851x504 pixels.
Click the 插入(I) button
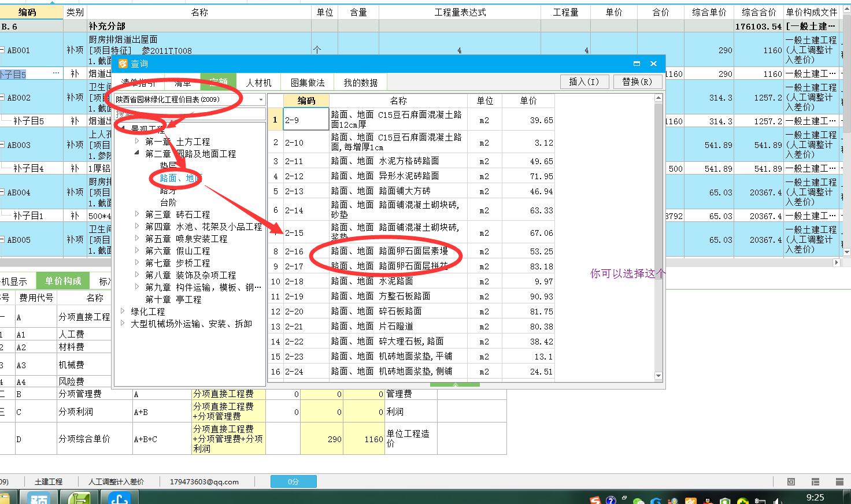pyautogui.click(x=584, y=81)
